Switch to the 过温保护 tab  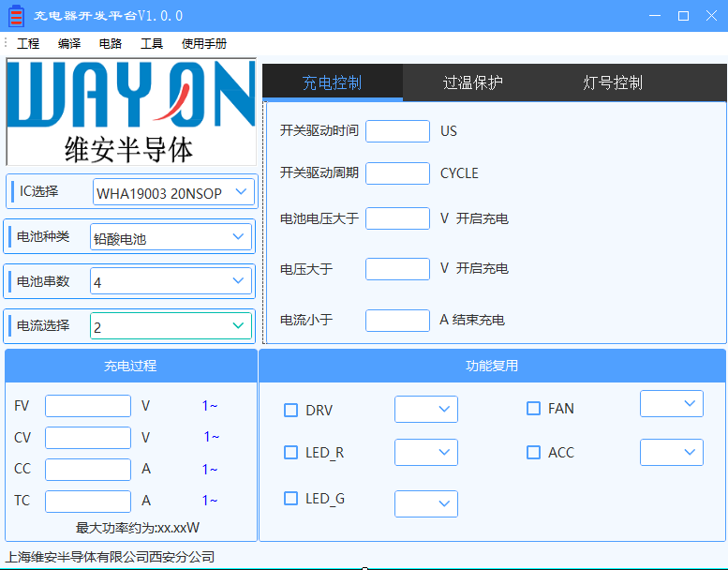[472, 82]
